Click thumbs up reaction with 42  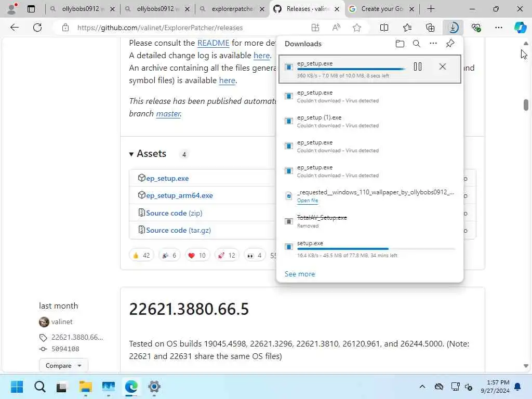[141, 255]
